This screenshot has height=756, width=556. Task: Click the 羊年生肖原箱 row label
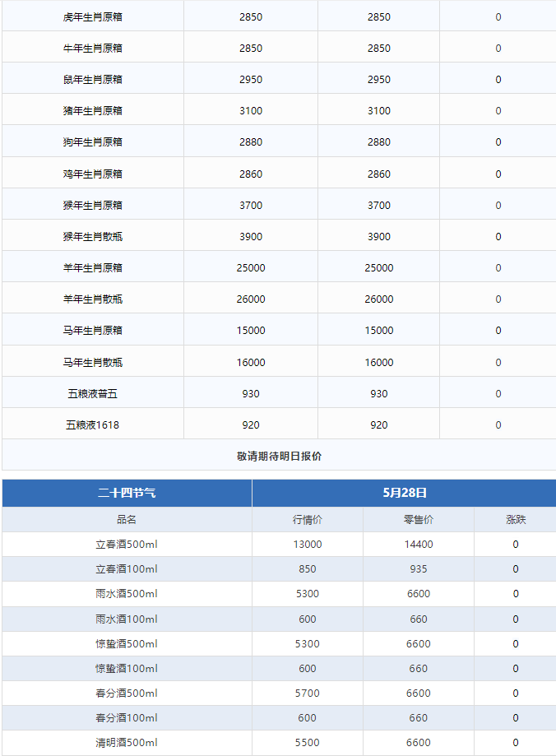[x=93, y=268]
